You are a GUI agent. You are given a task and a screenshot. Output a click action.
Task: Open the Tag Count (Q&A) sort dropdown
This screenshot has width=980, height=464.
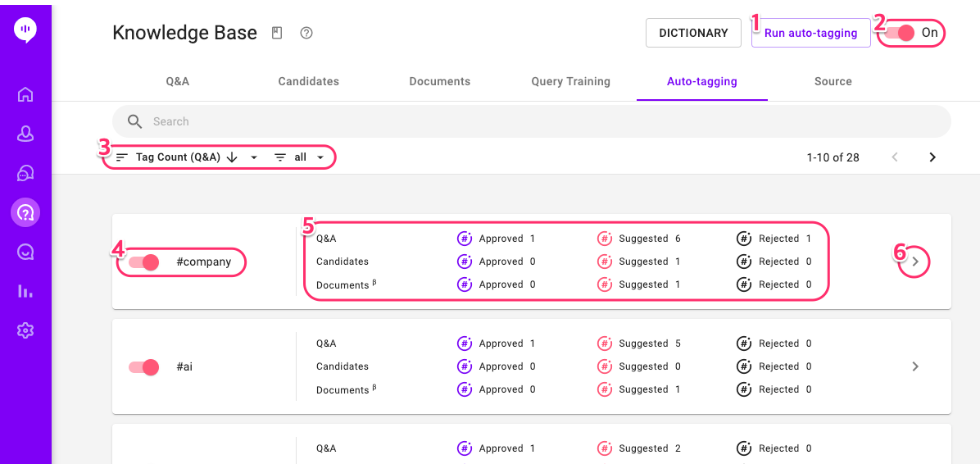[x=187, y=157]
